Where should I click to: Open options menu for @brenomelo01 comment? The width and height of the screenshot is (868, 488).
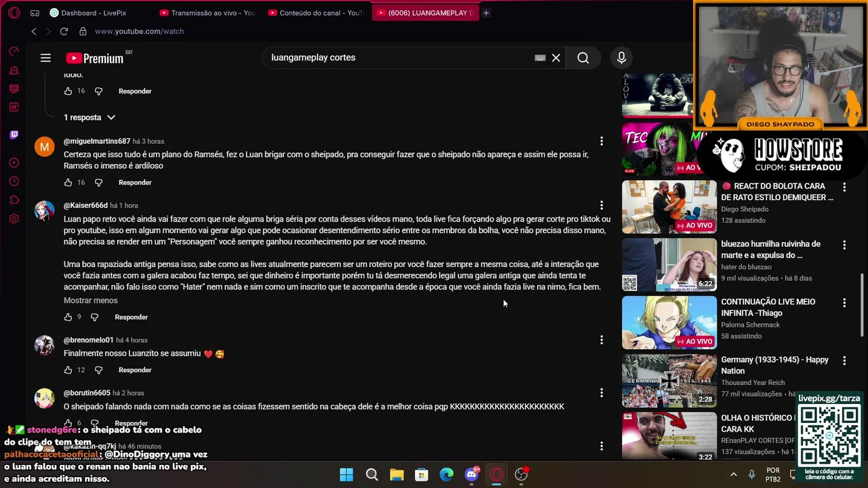tap(601, 340)
